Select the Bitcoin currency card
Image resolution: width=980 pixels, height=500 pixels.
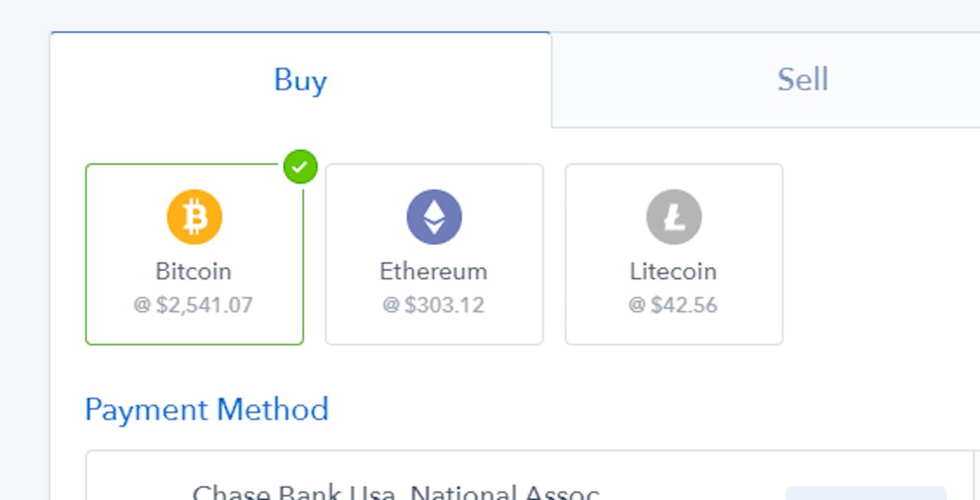point(194,253)
